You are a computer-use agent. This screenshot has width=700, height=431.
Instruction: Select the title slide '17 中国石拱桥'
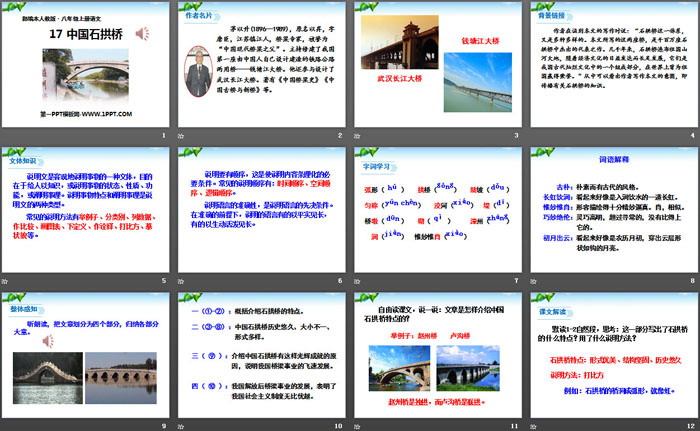click(x=85, y=65)
